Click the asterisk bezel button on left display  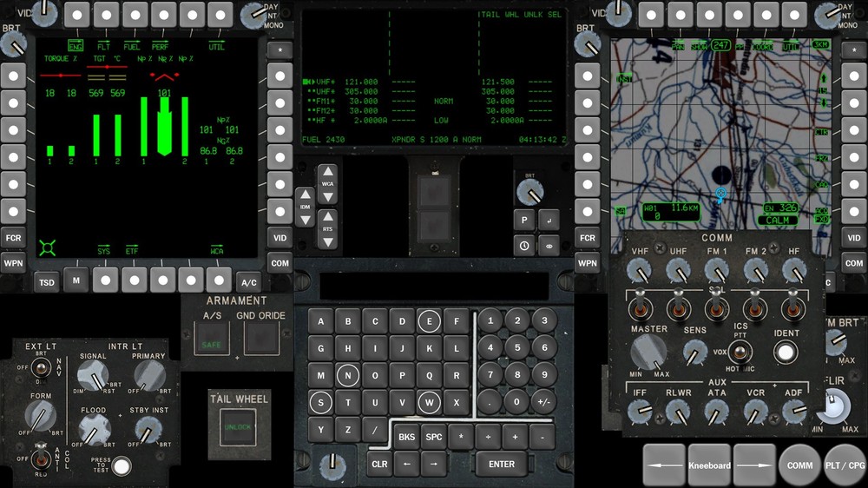[279, 50]
